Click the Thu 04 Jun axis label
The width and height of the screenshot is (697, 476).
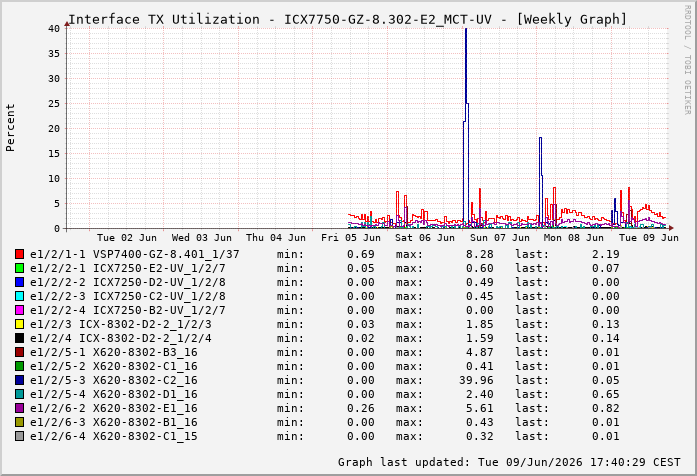tap(276, 238)
